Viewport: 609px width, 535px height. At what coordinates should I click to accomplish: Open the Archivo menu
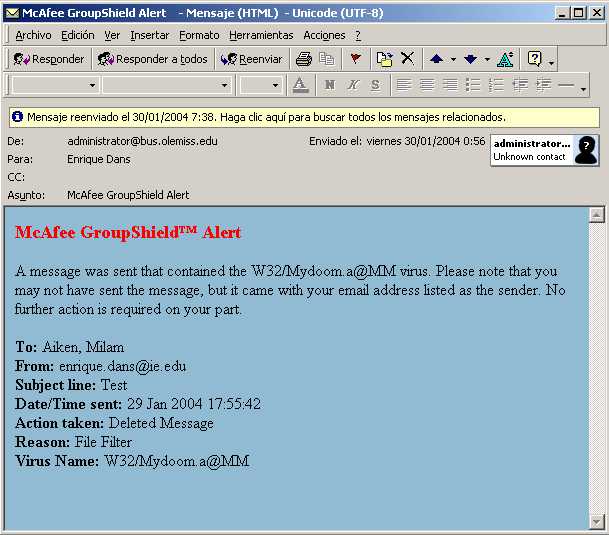click(x=33, y=35)
